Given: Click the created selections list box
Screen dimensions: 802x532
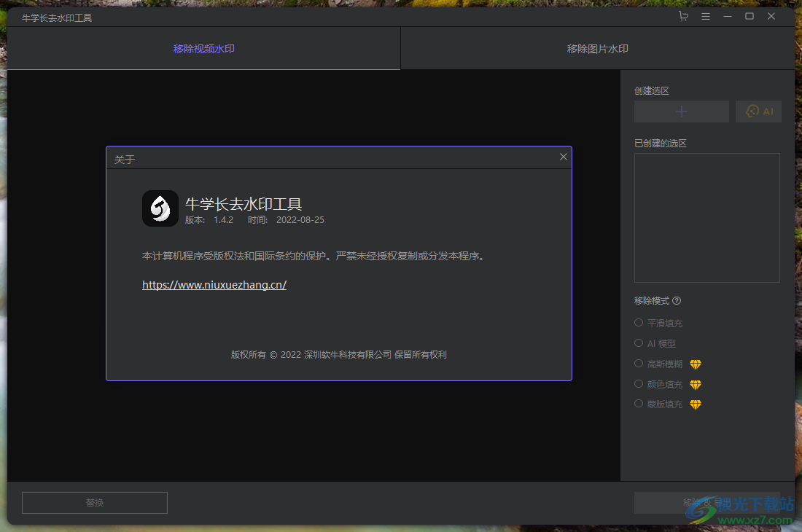Looking at the screenshot, I should pyautogui.click(x=707, y=218).
